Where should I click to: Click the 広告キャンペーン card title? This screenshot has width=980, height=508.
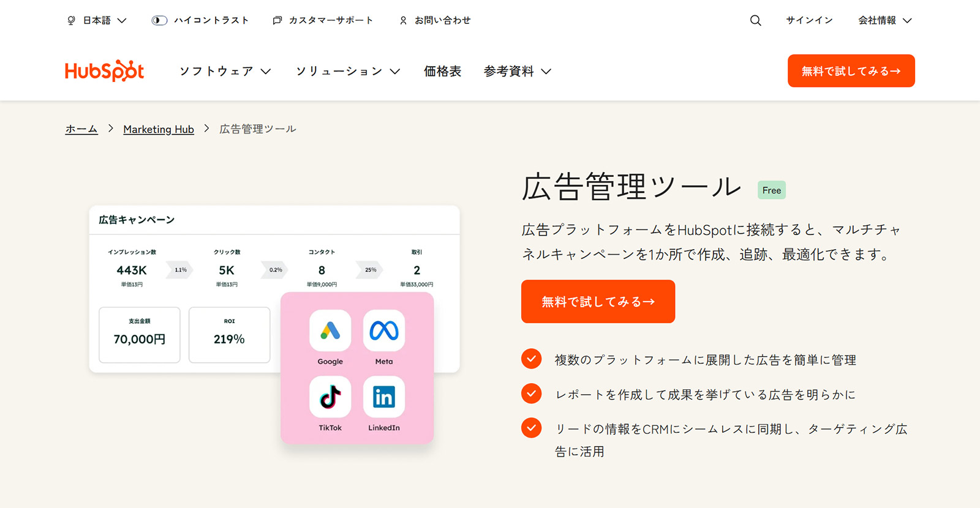(x=137, y=220)
